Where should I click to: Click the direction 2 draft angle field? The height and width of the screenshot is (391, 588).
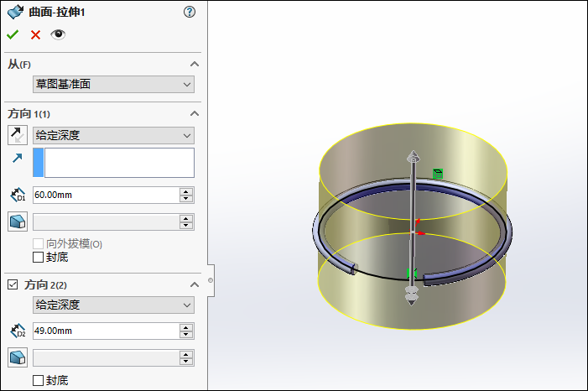[x=107, y=358]
